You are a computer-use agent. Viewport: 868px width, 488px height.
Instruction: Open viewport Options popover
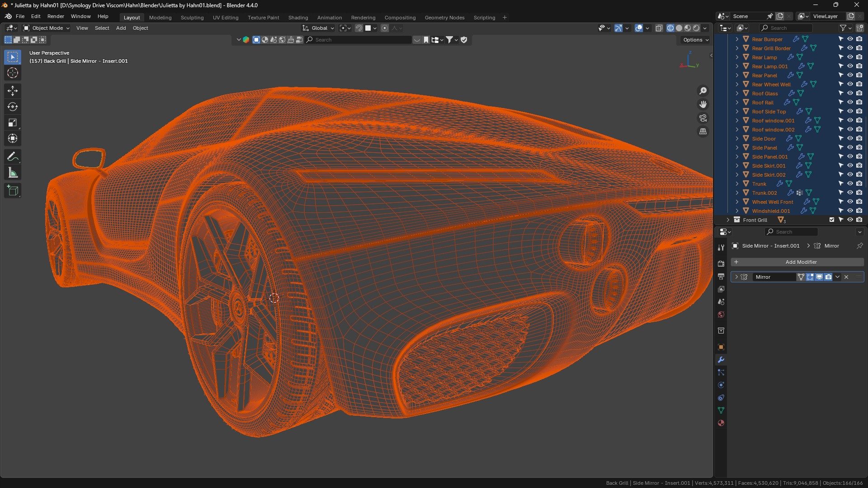tap(695, 40)
